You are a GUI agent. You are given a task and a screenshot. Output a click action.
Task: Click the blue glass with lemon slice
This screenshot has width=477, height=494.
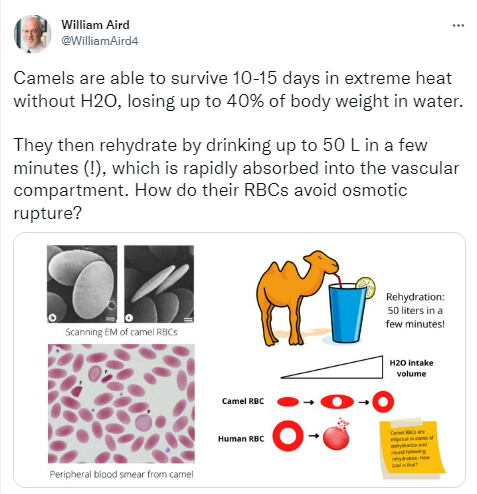(350, 310)
